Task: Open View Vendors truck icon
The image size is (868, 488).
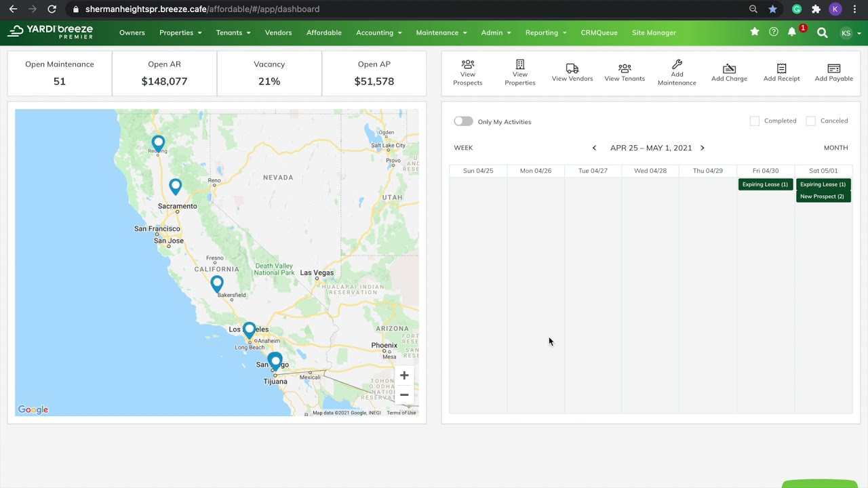Action: (572, 68)
